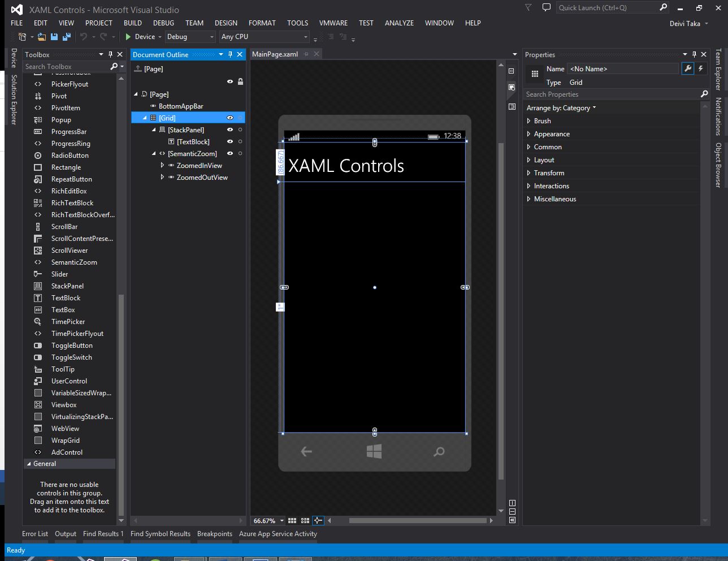Click the New Project toolbar icon

point(22,37)
